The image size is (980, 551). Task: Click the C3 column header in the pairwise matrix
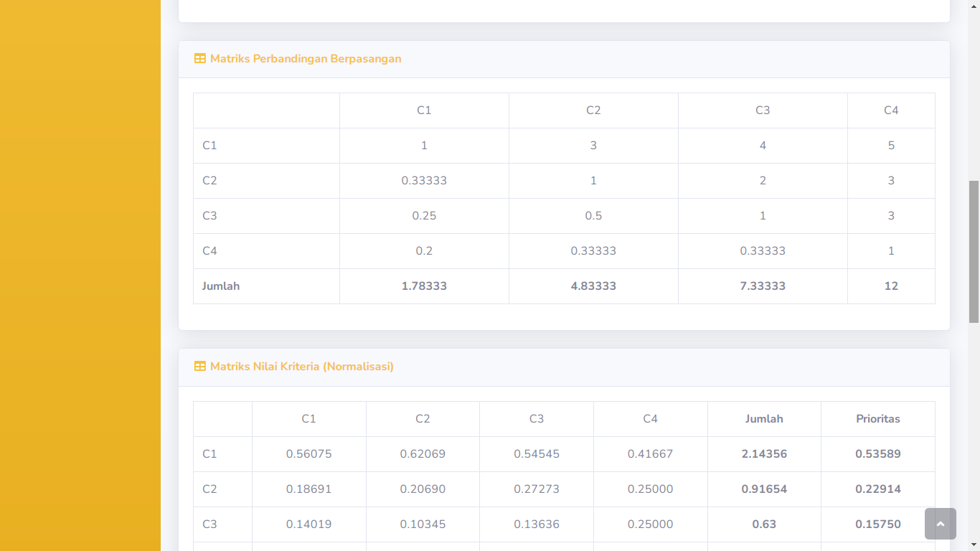763,110
